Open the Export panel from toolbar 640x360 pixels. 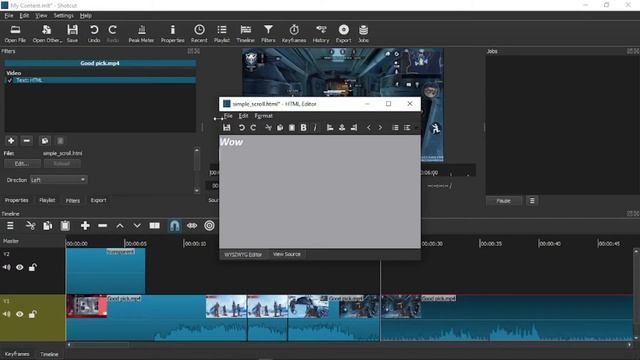point(344,33)
